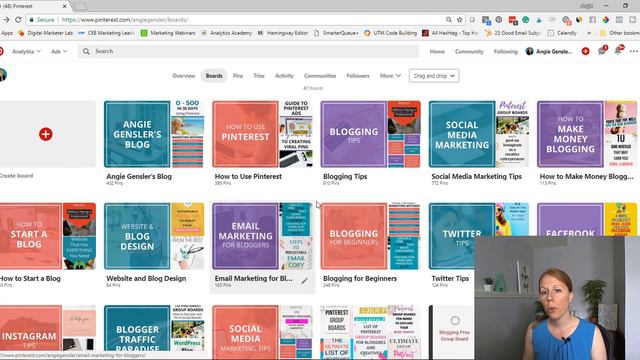Image resolution: width=640 pixels, height=360 pixels.
Task: Open the Analytics Academy bookmark
Action: 227,33
